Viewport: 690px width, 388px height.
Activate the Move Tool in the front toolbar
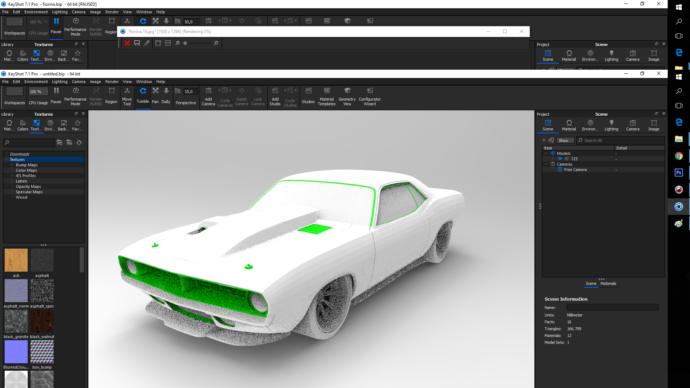point(127,96)
